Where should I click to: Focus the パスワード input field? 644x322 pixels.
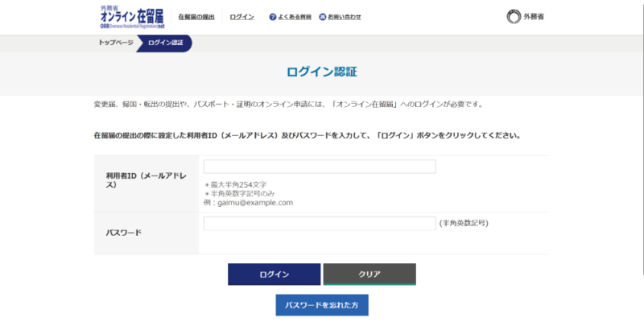click(x=320, y=223)
